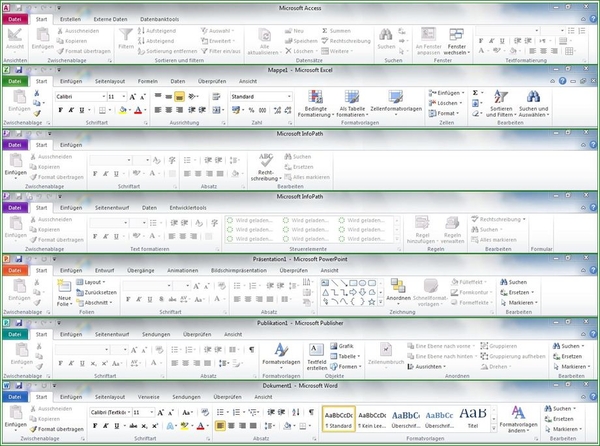Click Fenster wechseln in Access

457,41
